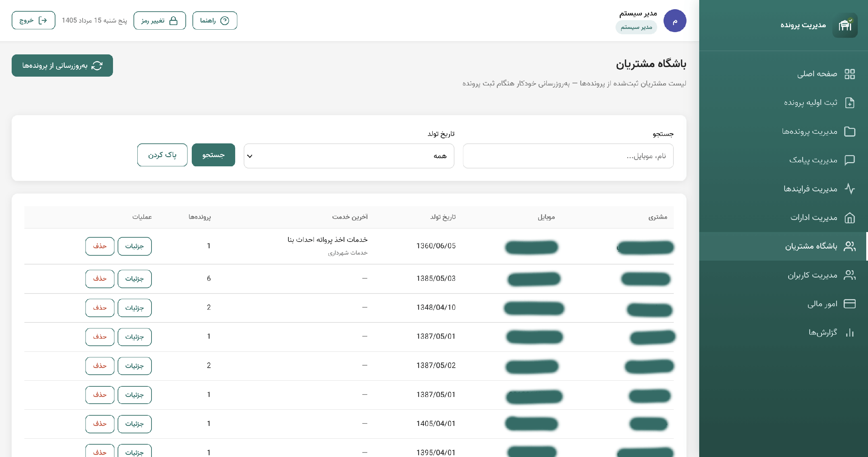Click the پرونده‌ها column header

click(200, 217)
